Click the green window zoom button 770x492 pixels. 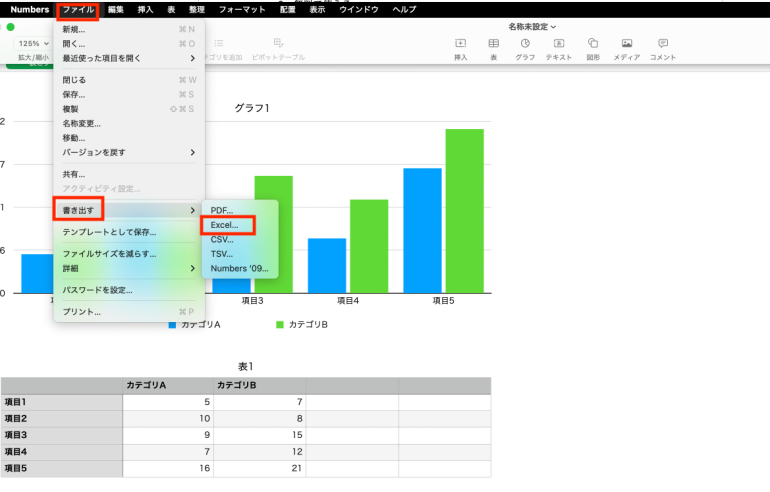(x=10, y=27)
